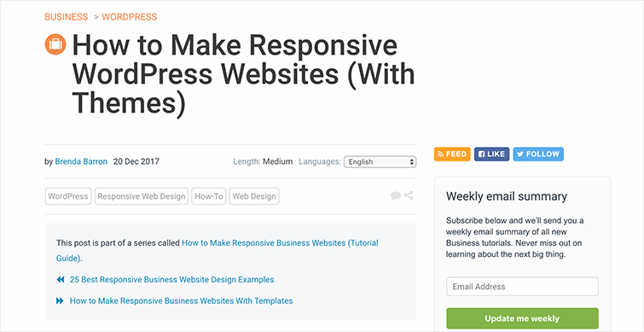Screen dimensions: 644x332
Task: Click the orange briefcase category icon
Action: click(55, 44)
